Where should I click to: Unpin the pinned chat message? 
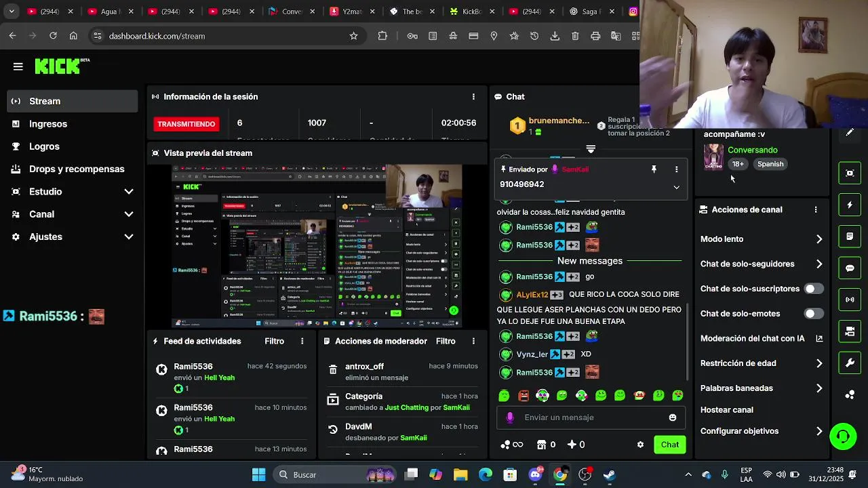[654, 169]
